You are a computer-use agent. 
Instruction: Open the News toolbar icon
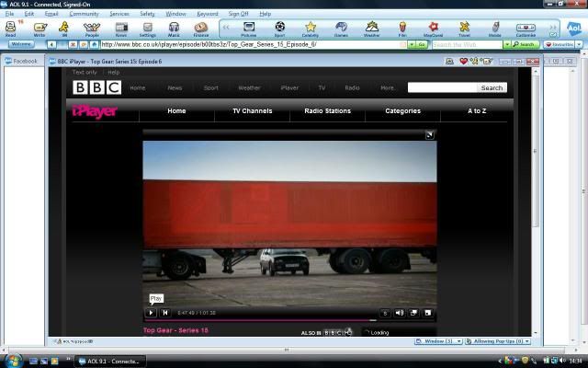coord(121,29)
